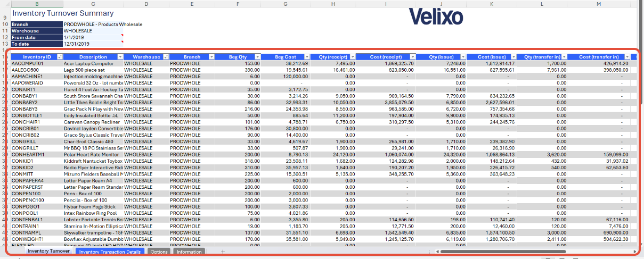
Task: Open the Cost (issue) filter dropdown
Action: [513, 57]
